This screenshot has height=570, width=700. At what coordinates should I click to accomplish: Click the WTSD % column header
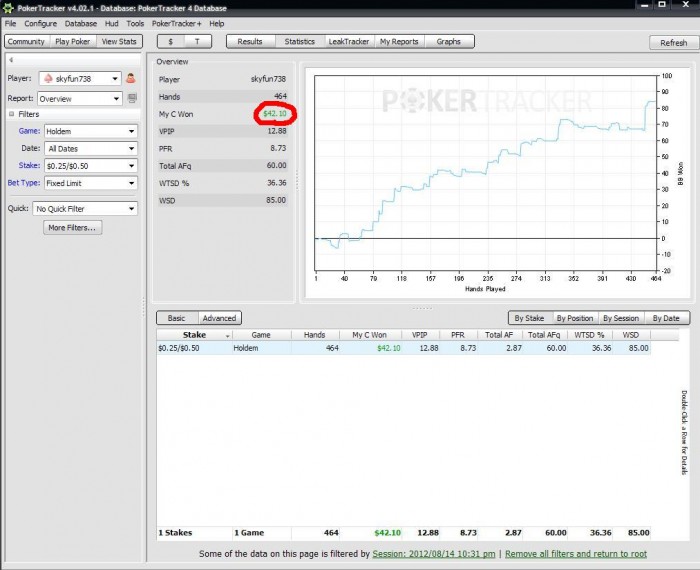pos(589,335)
